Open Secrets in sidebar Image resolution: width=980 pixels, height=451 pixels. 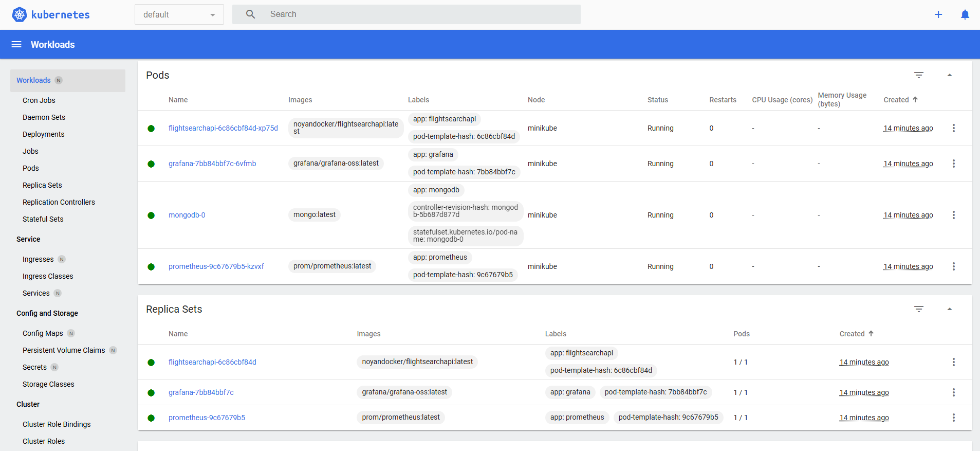[x=34, y=367]
